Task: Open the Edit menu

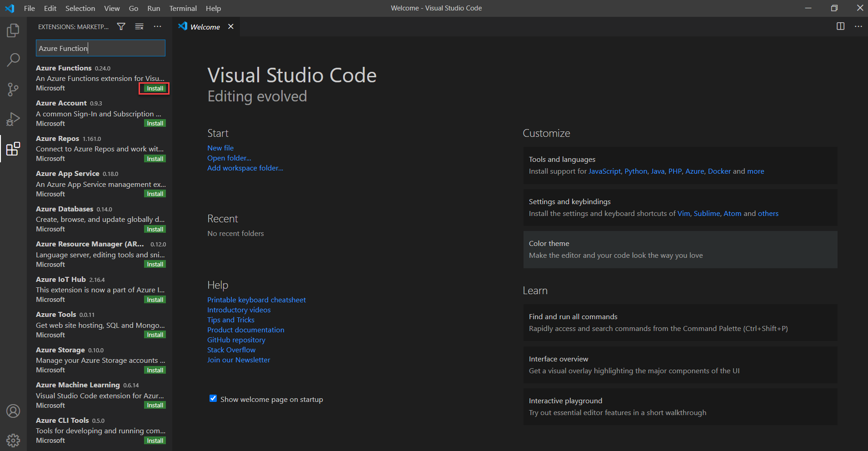Action: click(x=50, y=8)
